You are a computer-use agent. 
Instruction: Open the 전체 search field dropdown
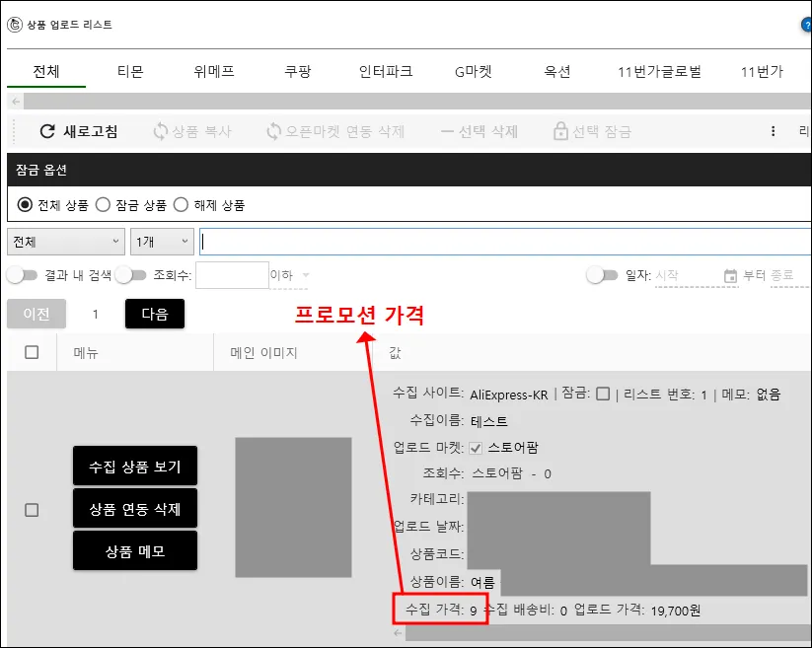(x=66, y=242)
